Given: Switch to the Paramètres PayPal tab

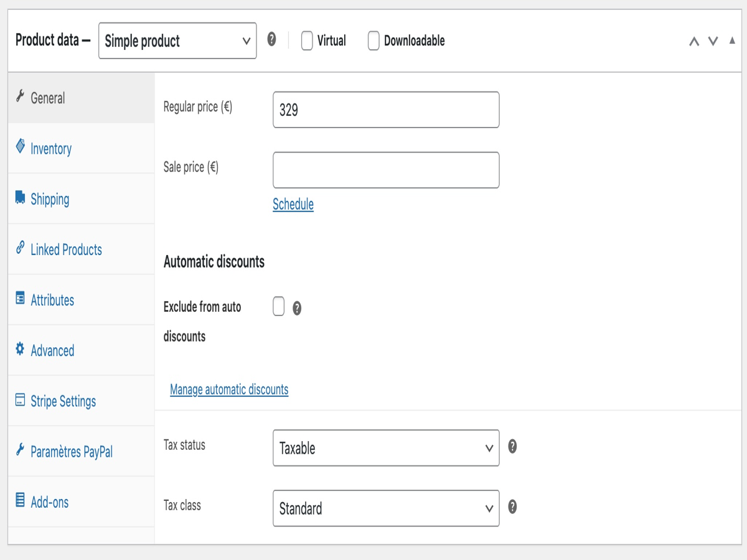Looking at the screenshot, I should 72,451.
